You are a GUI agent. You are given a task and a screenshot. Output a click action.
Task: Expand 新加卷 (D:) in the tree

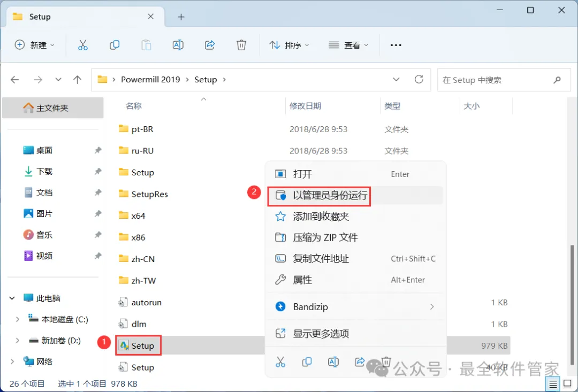[17, 341]
